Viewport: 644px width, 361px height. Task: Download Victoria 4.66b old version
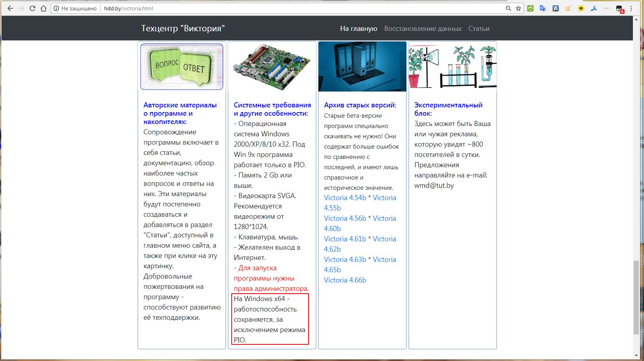coord(345,280)
